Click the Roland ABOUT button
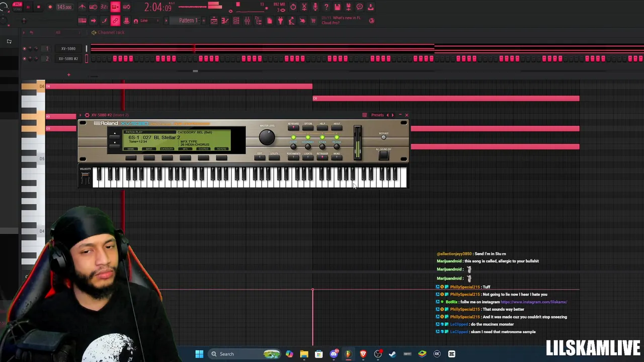The width and height of the screenshot is (644, 362). [x=337, y=128]
